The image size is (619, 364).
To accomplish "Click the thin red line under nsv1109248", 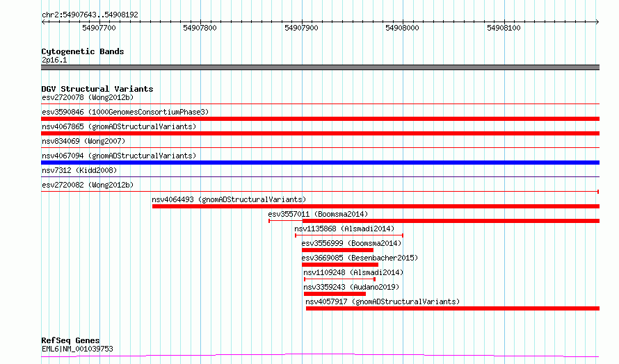I will click(x=339, y=279).
